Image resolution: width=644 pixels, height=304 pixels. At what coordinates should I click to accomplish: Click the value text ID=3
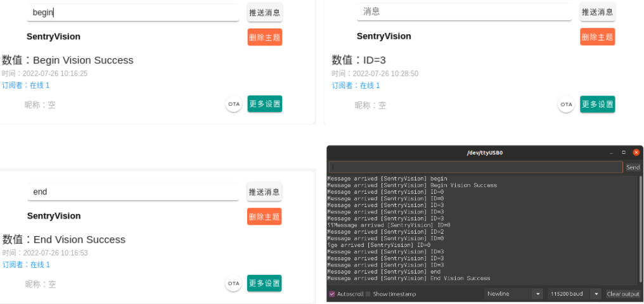click(x=375, y=60)
